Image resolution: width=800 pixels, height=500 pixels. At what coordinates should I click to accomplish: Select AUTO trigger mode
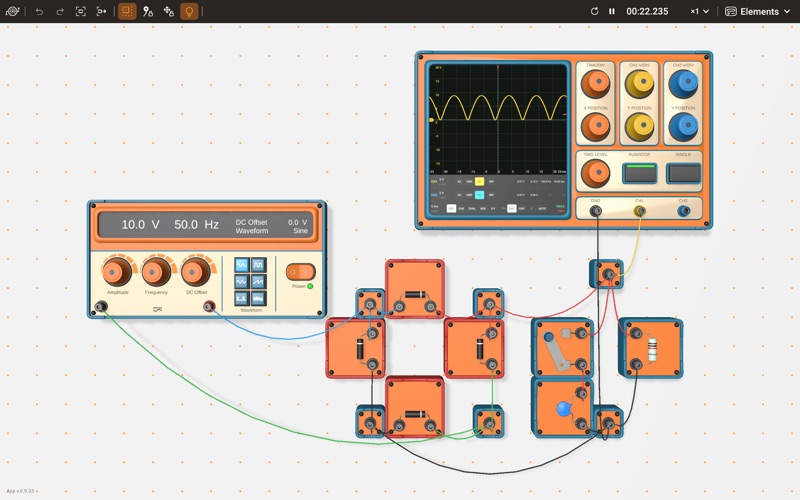(x=542, y=209)
